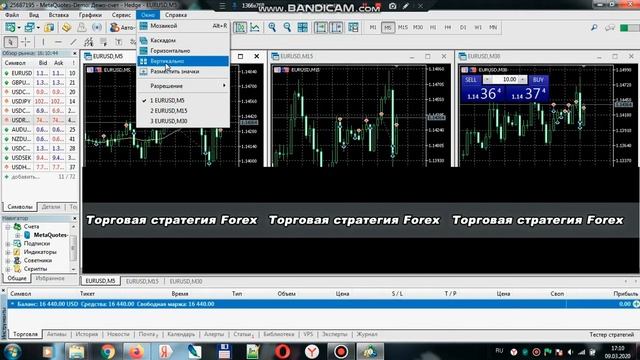Click BUY in EURUSD,M30 chart
Viewport: 640px width, 360px height.
pyautogui.click(x=538, y=80)
